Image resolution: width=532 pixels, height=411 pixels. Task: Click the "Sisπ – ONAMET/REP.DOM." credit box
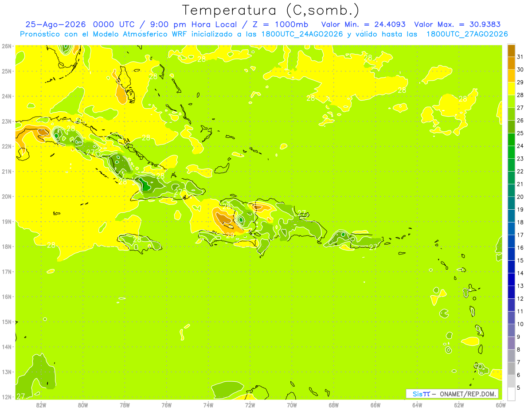pos(452,394)
